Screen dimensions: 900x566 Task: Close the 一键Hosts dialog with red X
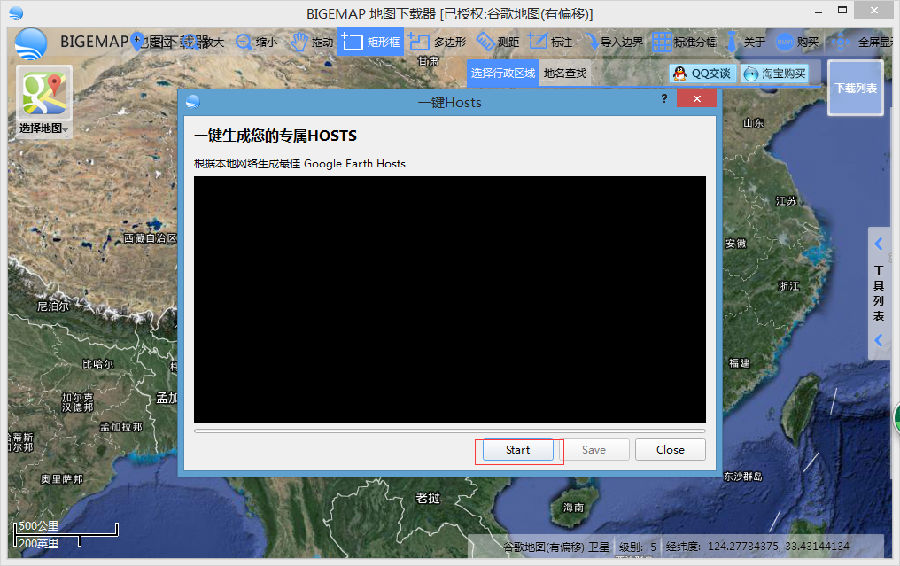[697, 99]
